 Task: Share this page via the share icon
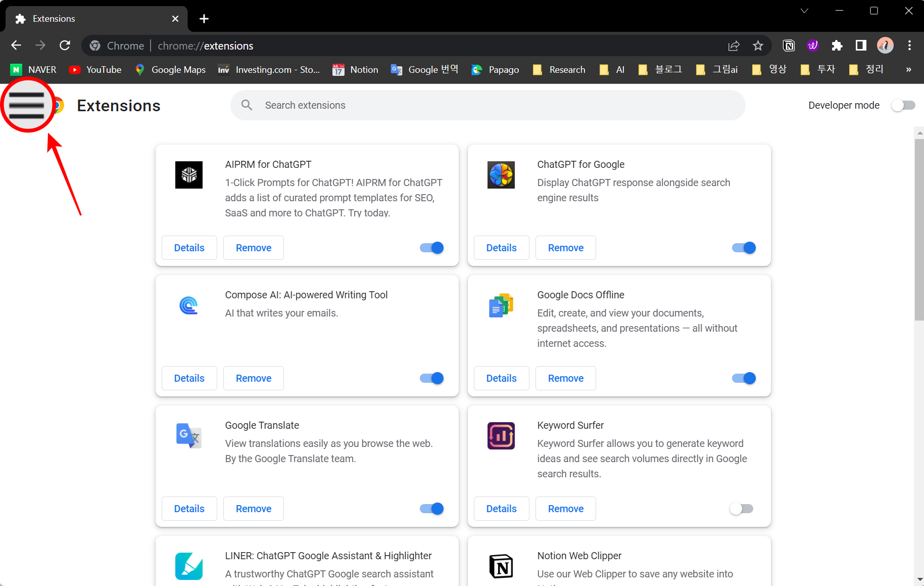tap(734, 46)
